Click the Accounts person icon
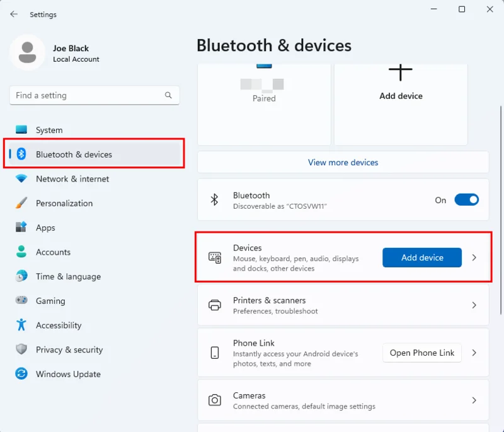The height and width of the screenshot is (432, 504). tap(21, 252)
